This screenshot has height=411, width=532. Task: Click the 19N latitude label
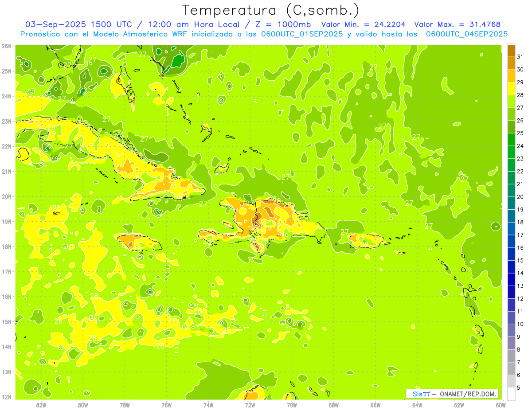[x=7, y=222]
